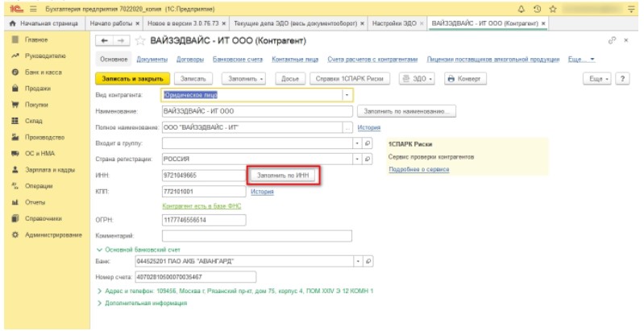Switch to Начало работы tab
Viewport: 644px width, 331px height.
point(111,23)
